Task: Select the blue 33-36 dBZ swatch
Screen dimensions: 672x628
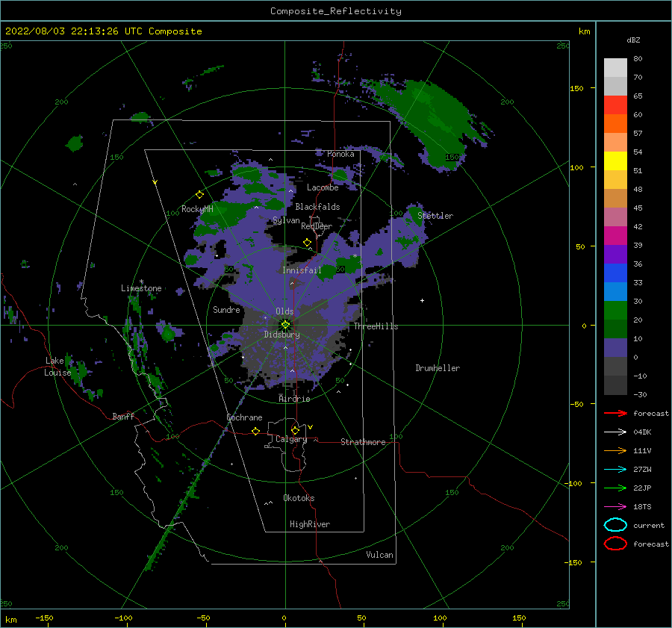Action: (615, 273)
